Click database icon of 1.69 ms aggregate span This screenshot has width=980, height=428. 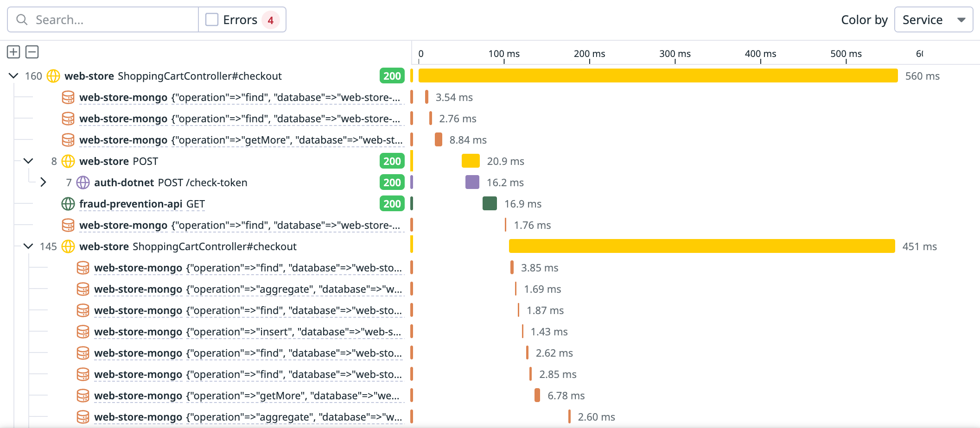point(83,289)
